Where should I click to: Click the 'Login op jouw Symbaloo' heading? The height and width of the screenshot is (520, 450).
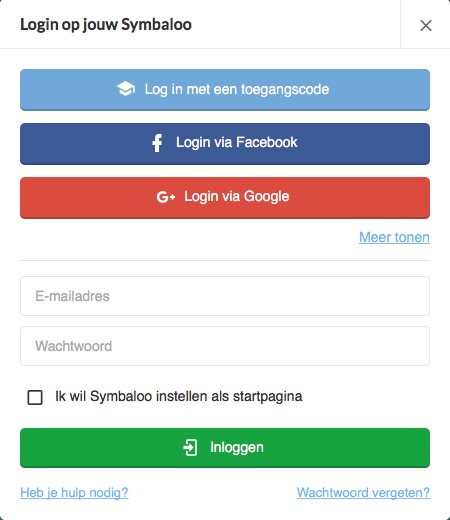pyautogui.click(x=106, y=25)
